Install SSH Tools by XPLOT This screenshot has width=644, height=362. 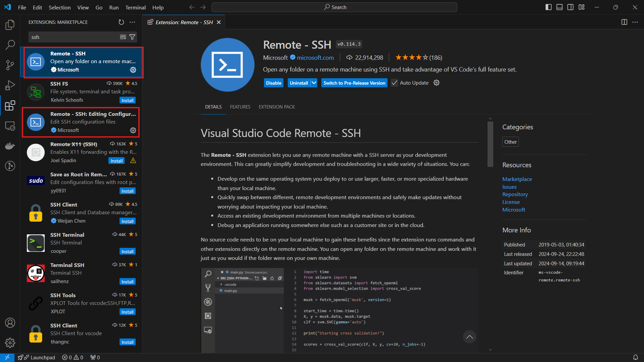[128, 312]
